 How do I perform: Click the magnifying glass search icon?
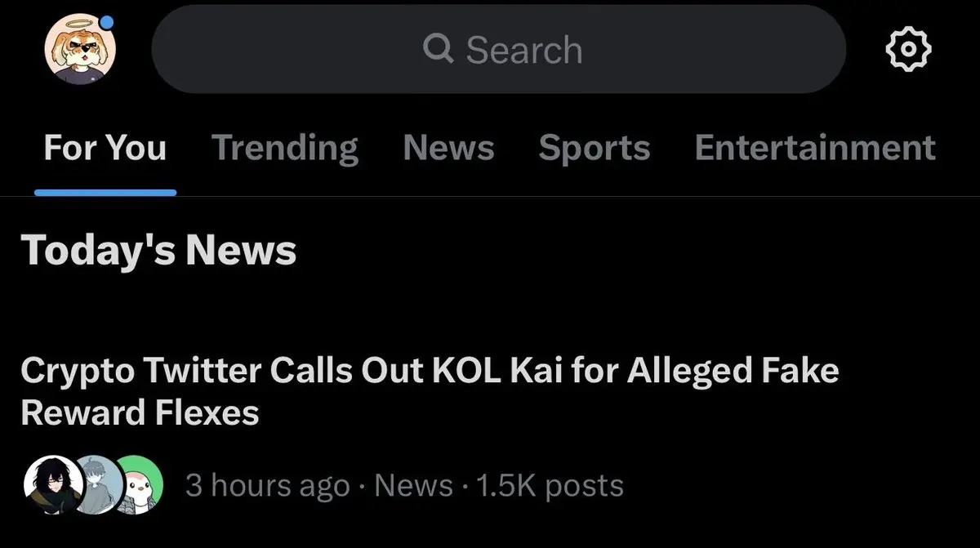(439, 50)
